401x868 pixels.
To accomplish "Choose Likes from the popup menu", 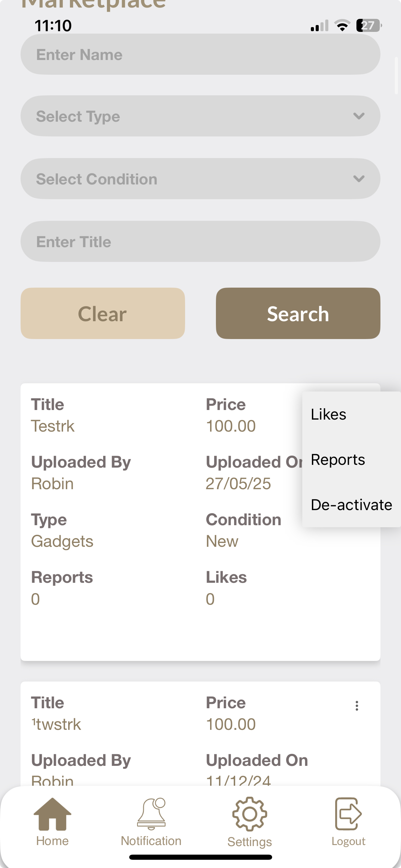I will [x=329, y=414].
